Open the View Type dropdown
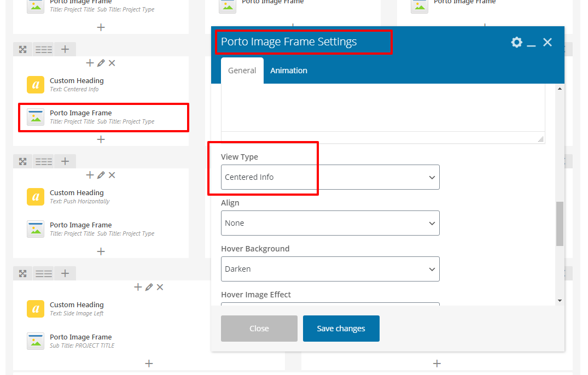Screen dimensions: 588x375 click(x=330, y=177)
